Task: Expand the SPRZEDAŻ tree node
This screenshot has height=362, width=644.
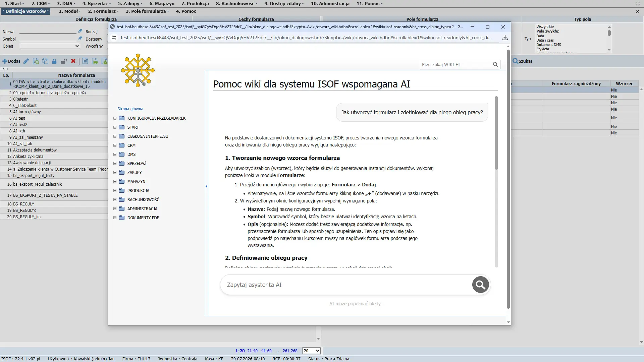Action: [115, 163]
